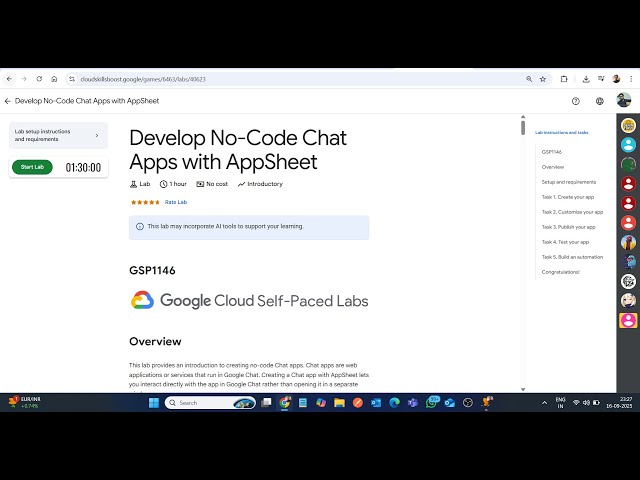Screen dimensions: 640x480
Task: Open the browser extensions menu
Action: (x=564, y=79)
